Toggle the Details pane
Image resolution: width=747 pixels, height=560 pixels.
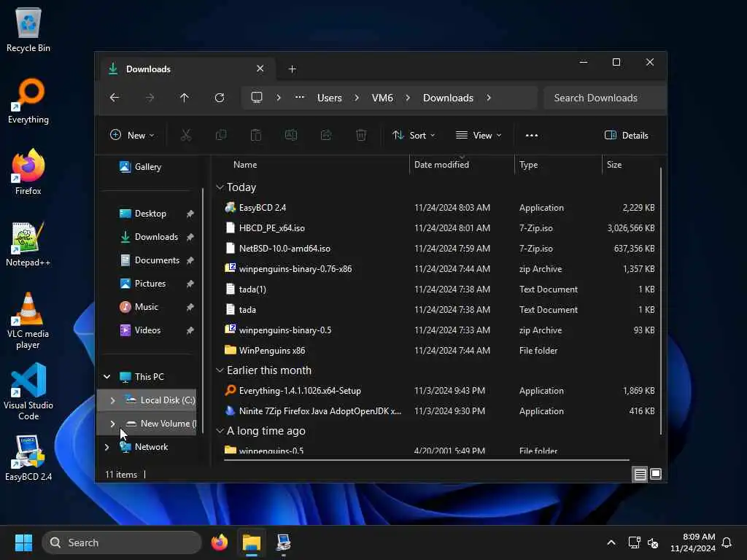tap(627, 135)
